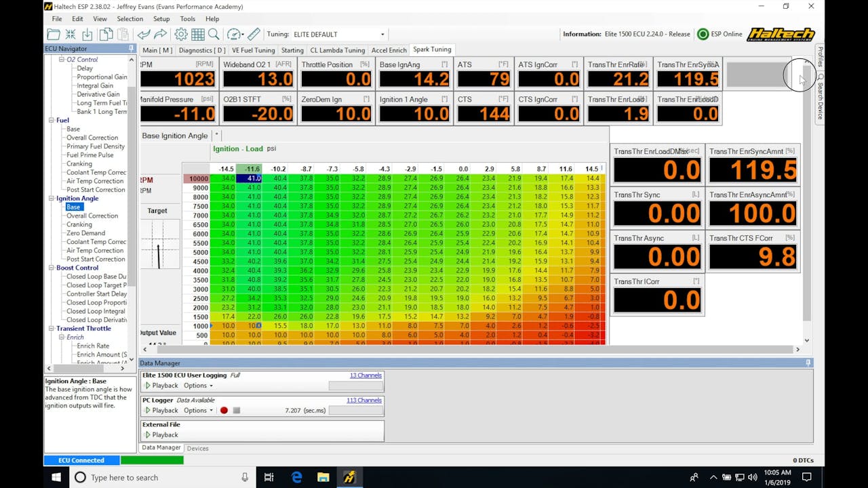Screen dimensions: 868x488
Task: Open the search magnifier tool
Action: (x=213, y=34)
